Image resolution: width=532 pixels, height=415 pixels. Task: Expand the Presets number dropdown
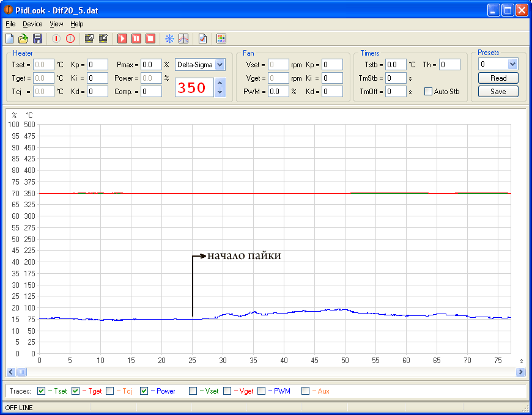[x=512, y=64]
